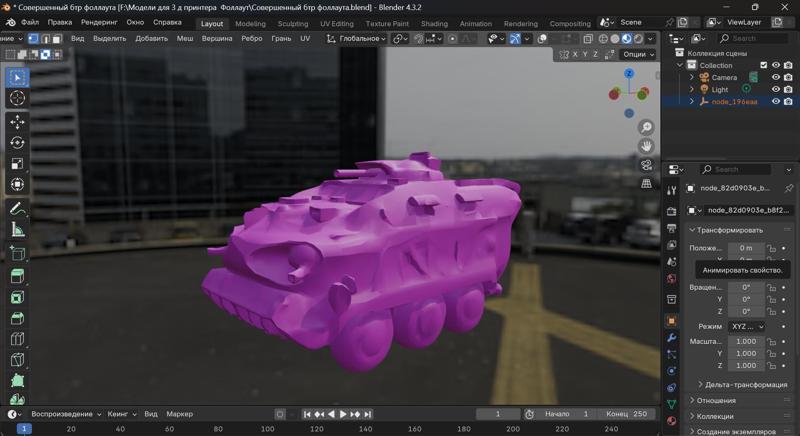The width and height of the screenshot is (800, 436).
Task: Choose the Bevel tool
Action: click(x=17, y=318)
